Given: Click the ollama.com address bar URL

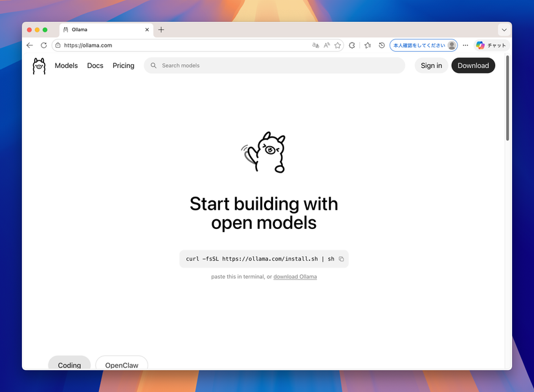Looking at the screenshot, I should (x=88, y=45).
